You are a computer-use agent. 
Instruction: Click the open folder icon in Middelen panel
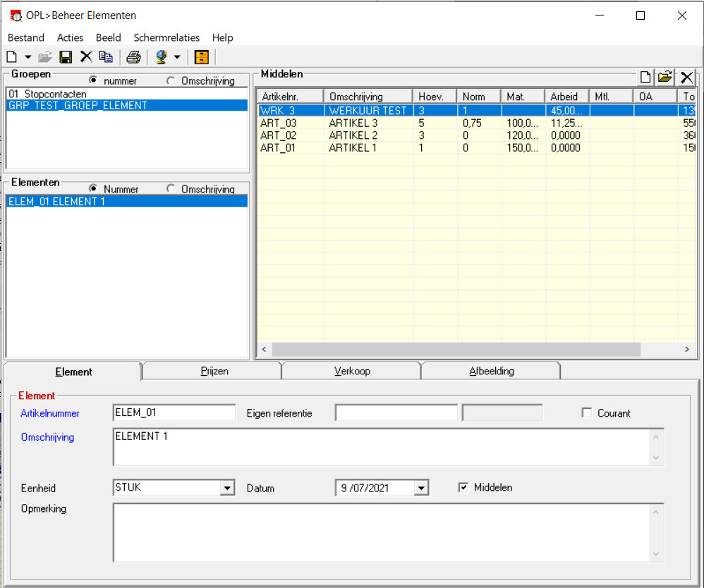point(665,78)
